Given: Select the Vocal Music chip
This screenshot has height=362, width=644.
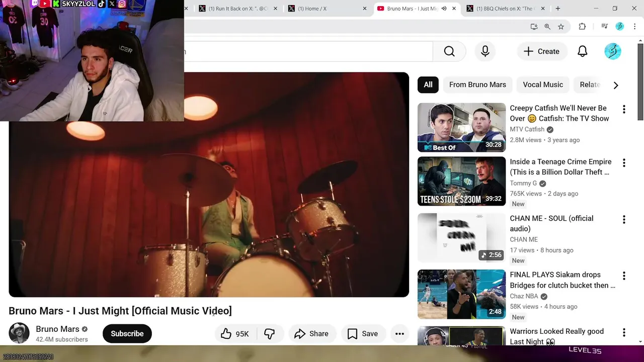Looking at the screenshot, I should [x=543, y=84].
